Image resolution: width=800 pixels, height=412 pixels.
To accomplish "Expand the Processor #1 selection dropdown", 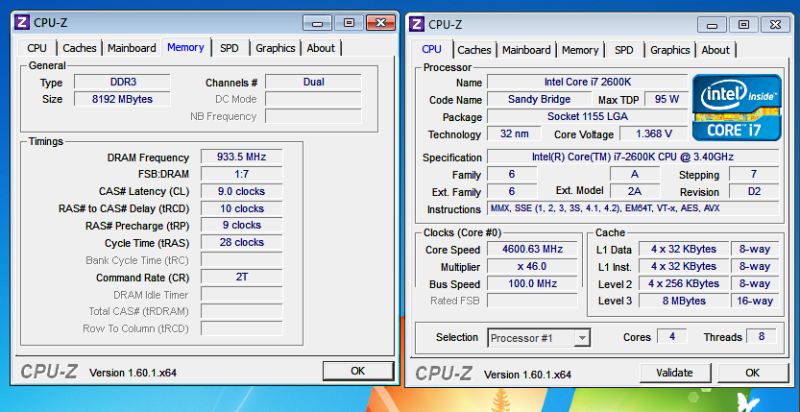I will pos(581,338).
